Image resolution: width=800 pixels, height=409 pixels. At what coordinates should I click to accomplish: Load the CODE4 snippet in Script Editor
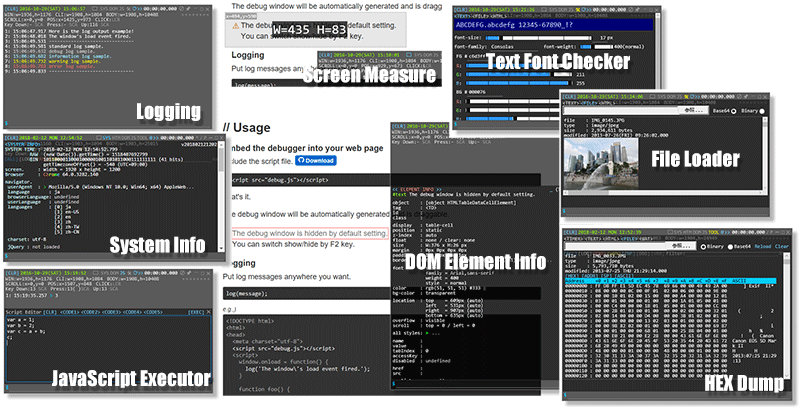point(132,312)
